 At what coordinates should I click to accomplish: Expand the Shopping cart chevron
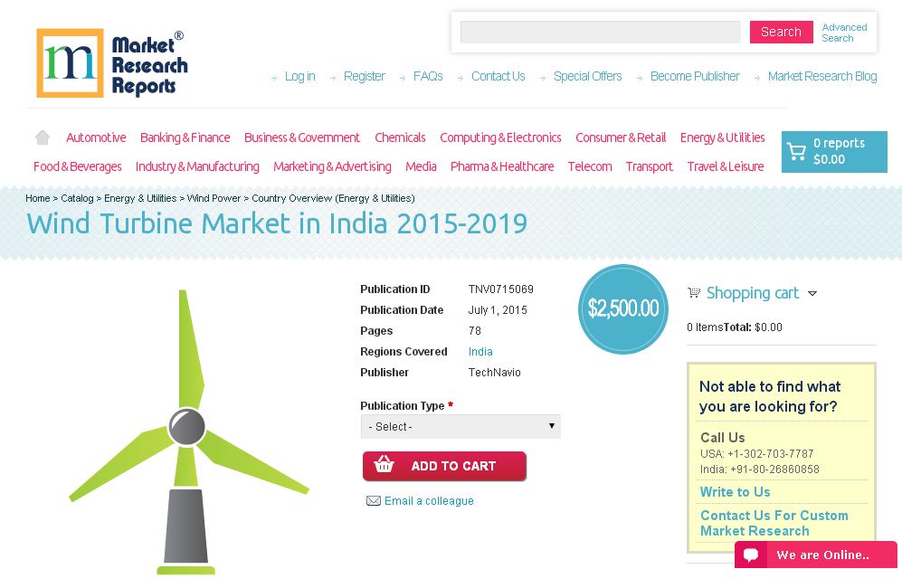[x=813, y=293]
